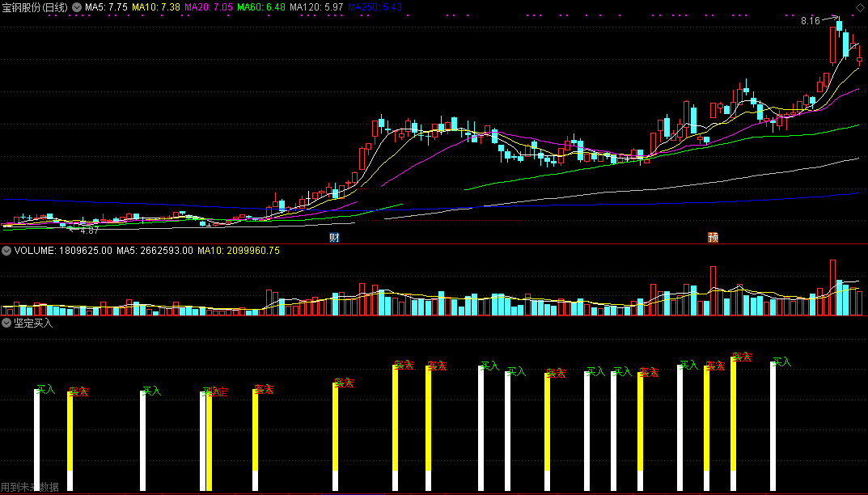Select the 宝钢股份(日线) chart title

pos(35,7)
